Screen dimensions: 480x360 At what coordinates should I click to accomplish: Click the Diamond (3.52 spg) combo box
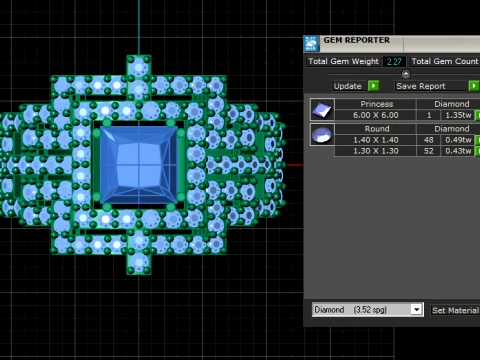coord(368,310)
